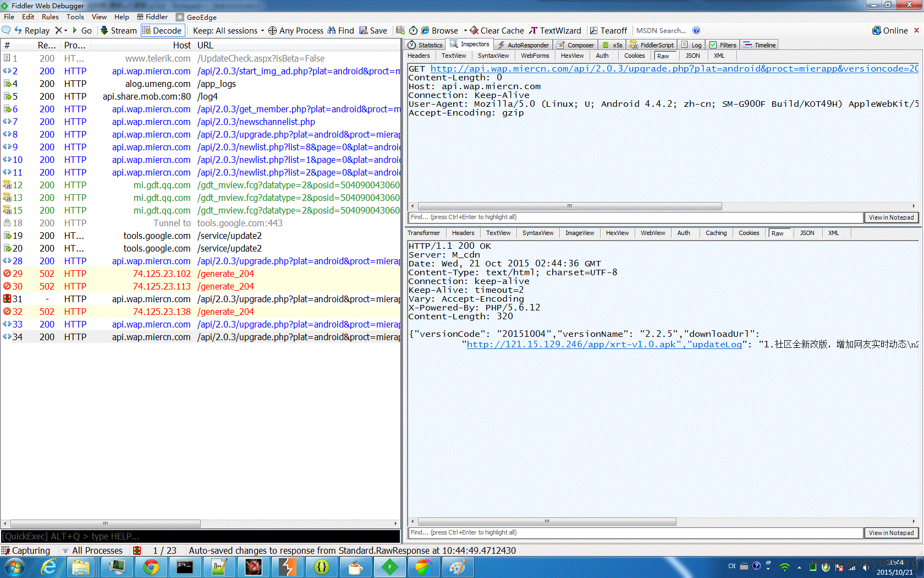
Task: Click the Browse button
Action: tap(439, 30)
